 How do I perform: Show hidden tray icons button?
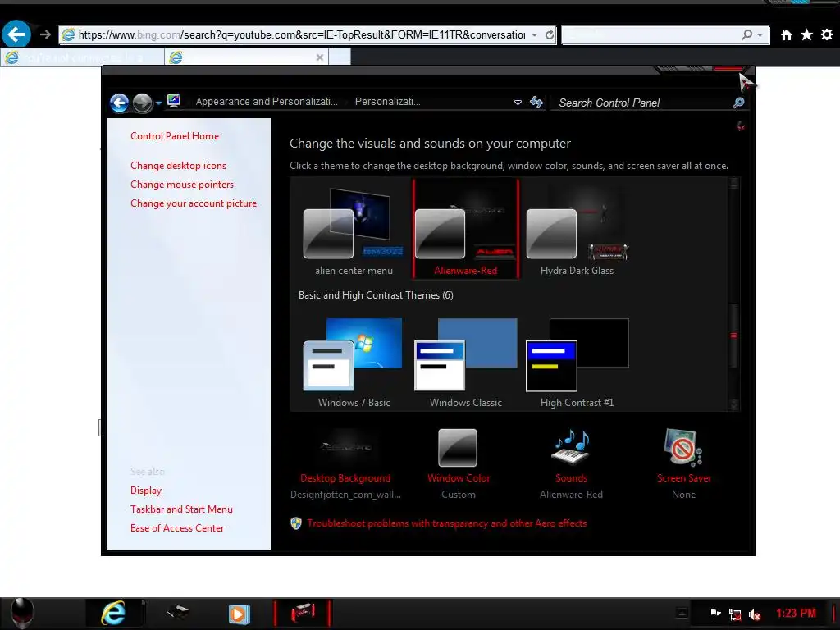682,612
